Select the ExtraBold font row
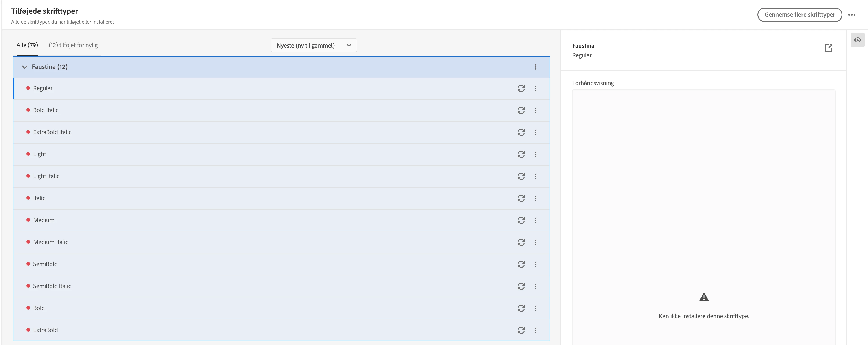Screen dimensions: 868x345 [46, 330]
